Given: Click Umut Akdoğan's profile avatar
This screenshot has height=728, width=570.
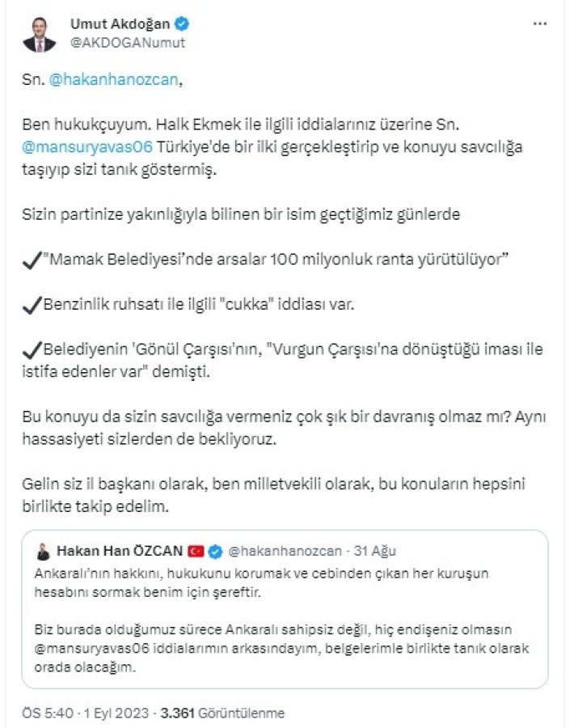Looking at the screenshot, I should tap(40, 35).
